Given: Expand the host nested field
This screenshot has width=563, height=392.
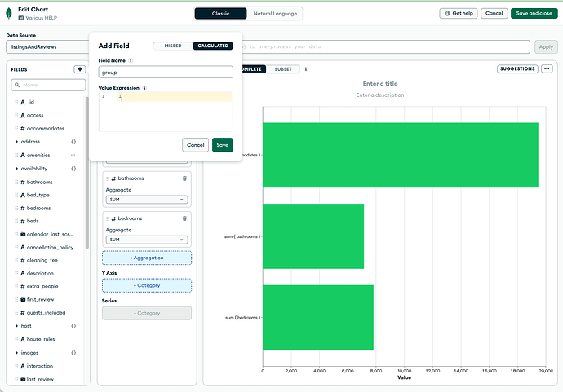Looking at the screenshot, I should [x=16, y=325].
